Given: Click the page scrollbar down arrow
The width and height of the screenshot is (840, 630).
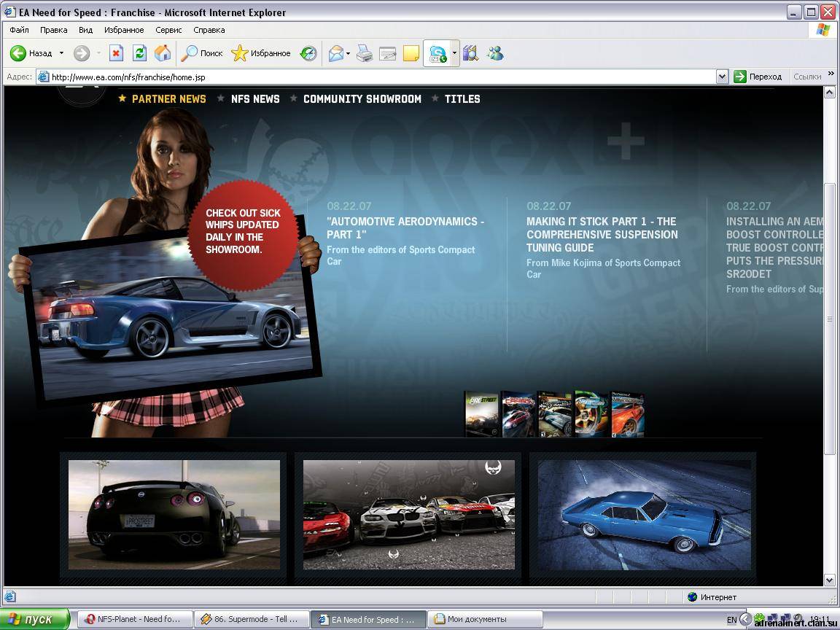Looking at the screenshot, I should point(829,580).
